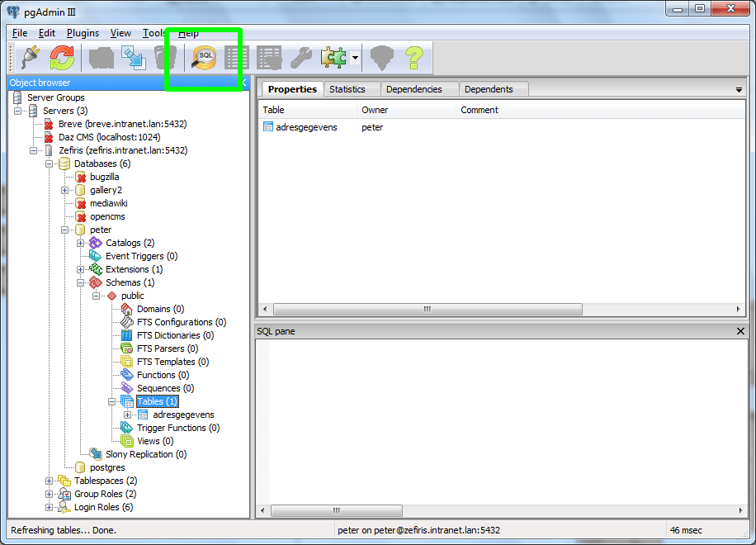Expand the Catalogs (2) node
This screenshot has height=545, width=756.
tap(81, 243)
